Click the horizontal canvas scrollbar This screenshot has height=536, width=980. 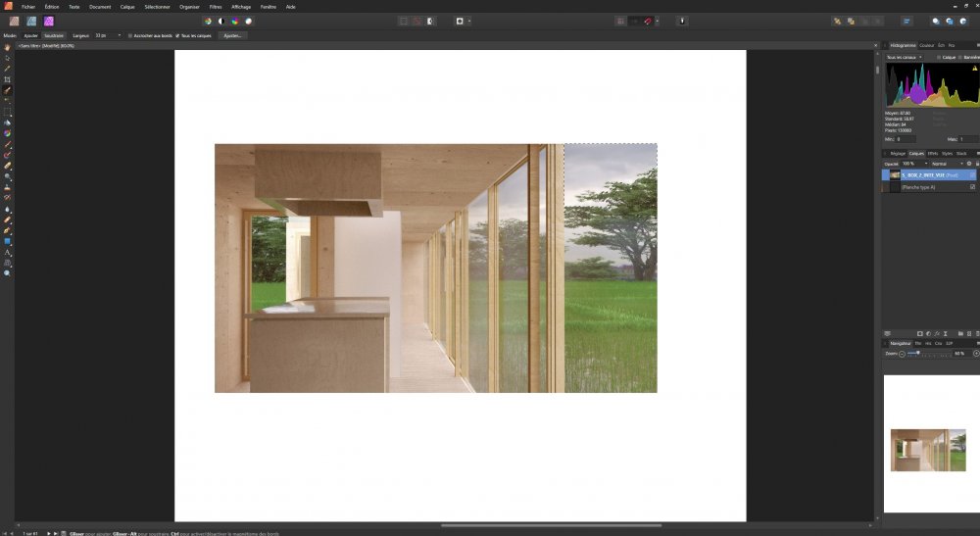pyautogui.click(x=551, y=525)
